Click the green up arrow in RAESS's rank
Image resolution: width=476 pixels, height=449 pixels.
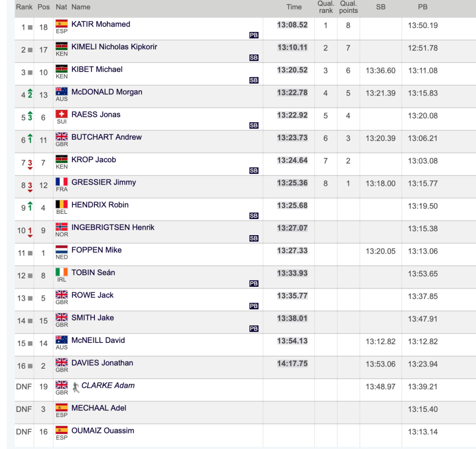[30, 113]
